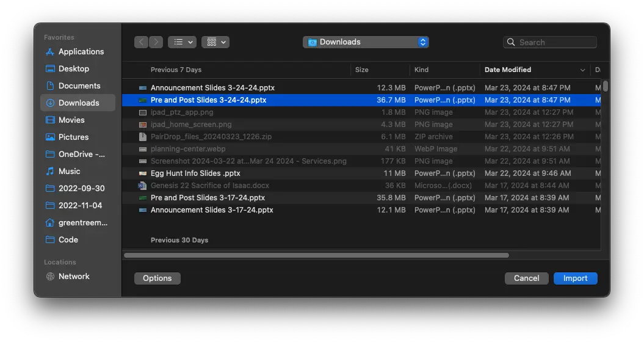The height and width of the screenshot is (342, 644).
Task: Open the group-by grid dropdown
Action: point(215,42)
